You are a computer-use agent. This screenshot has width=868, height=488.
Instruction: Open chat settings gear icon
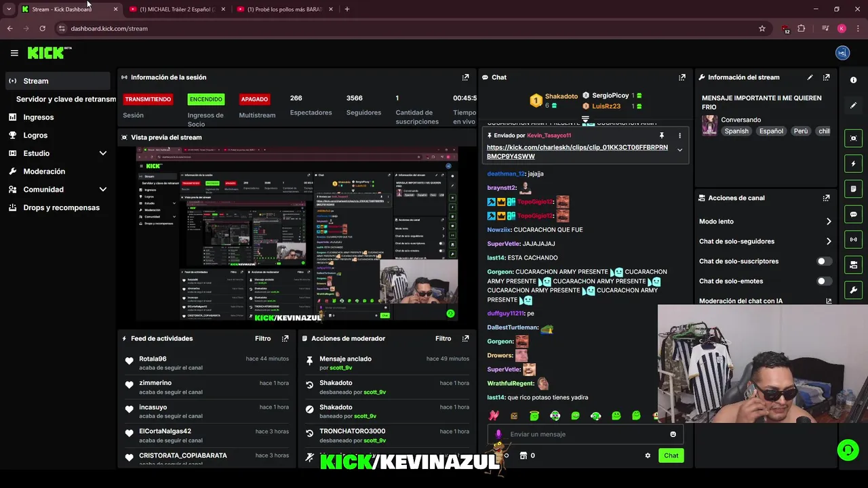coord(648,455)
